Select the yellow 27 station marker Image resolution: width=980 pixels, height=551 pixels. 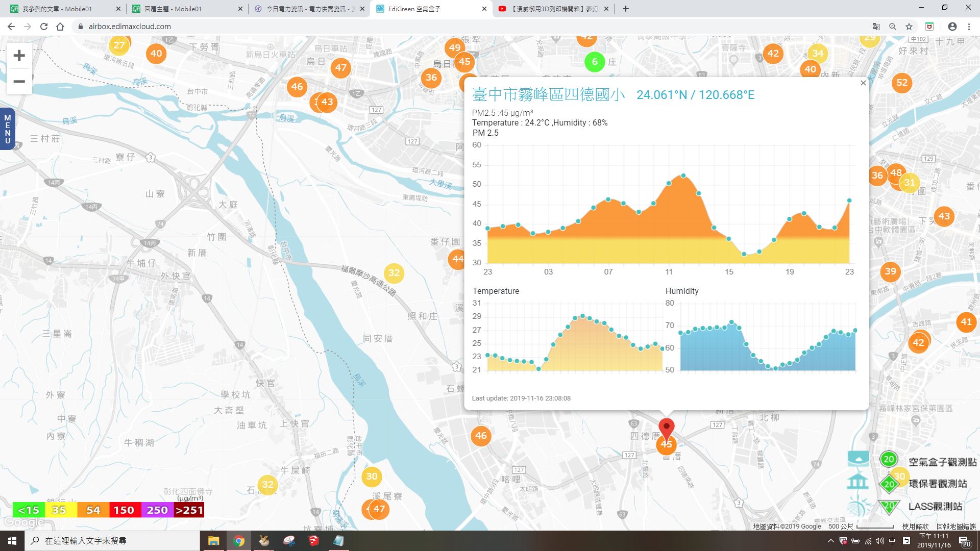pos(119,45)
